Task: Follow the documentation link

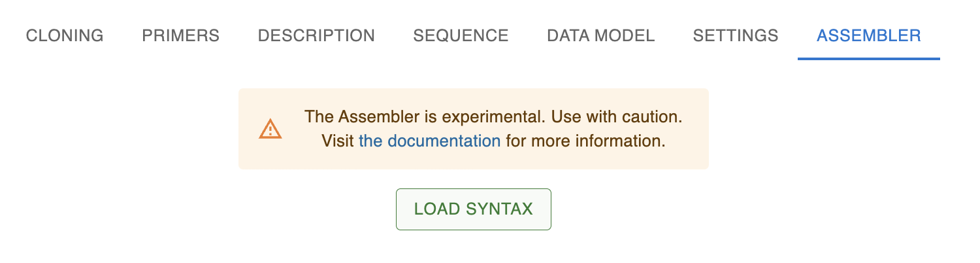Action: [x=429, y=141]
